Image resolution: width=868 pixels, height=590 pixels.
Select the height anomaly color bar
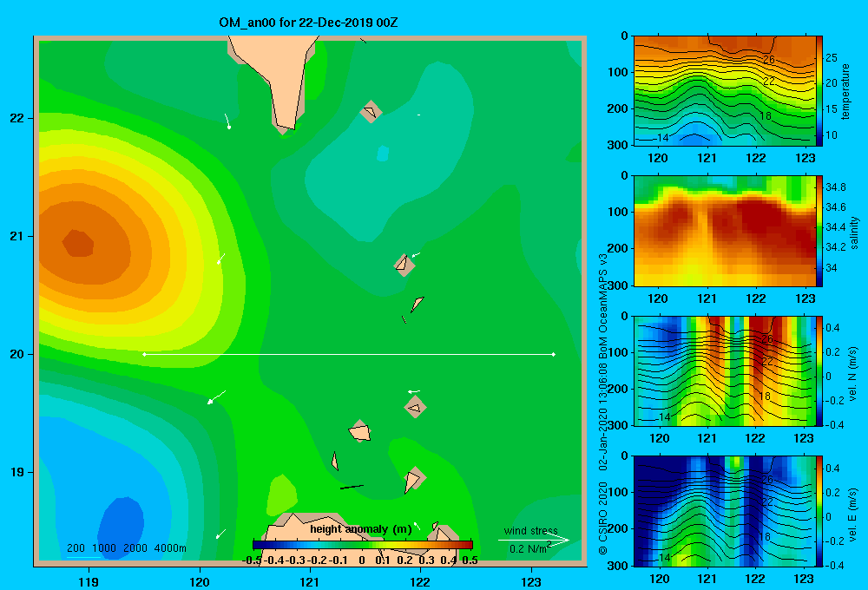(363, 545)
